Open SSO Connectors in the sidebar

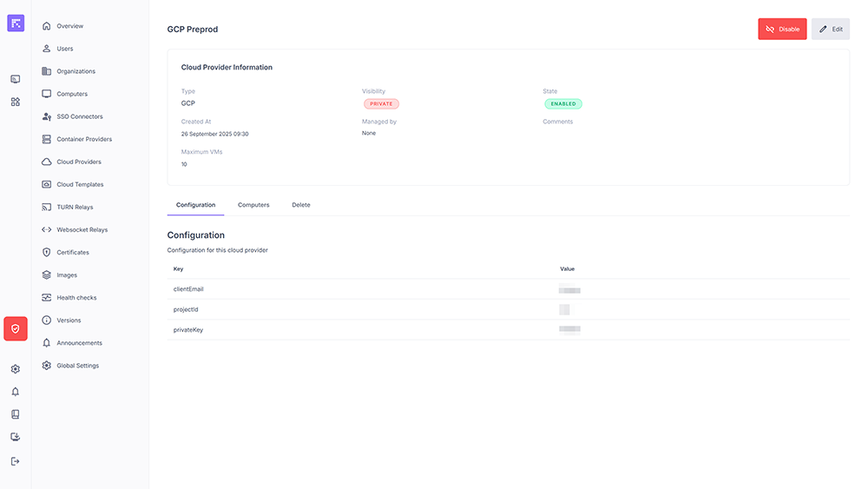point(80,116)
